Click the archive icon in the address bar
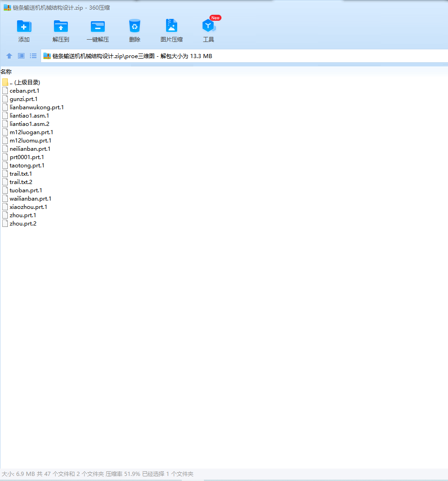This screenshot has width=448, height=481. (x=47, y=56)
